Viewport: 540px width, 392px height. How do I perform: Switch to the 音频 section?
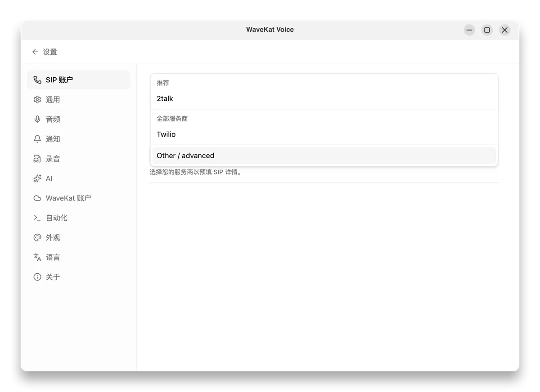click(x=79, y=120)
